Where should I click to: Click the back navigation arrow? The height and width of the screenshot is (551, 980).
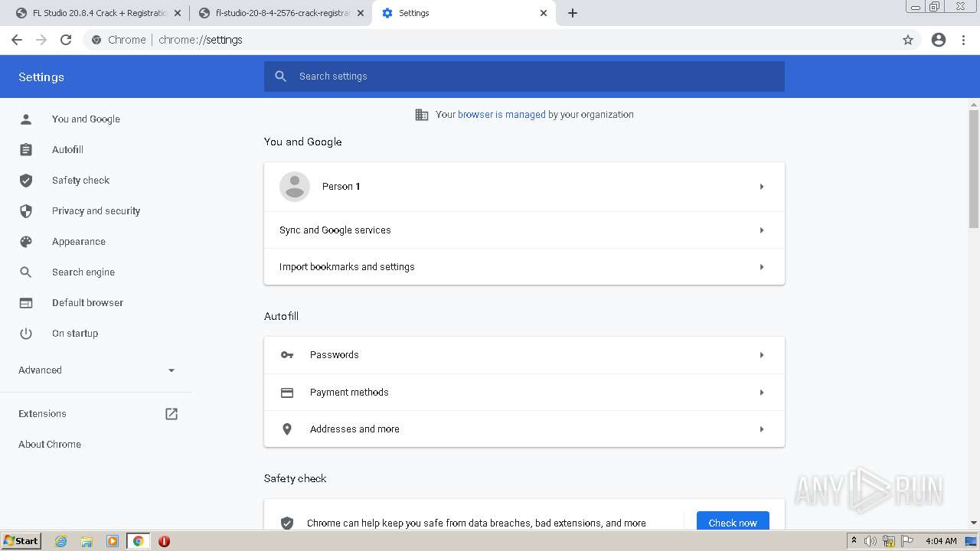pyautogui.click(x=17, y=40)
